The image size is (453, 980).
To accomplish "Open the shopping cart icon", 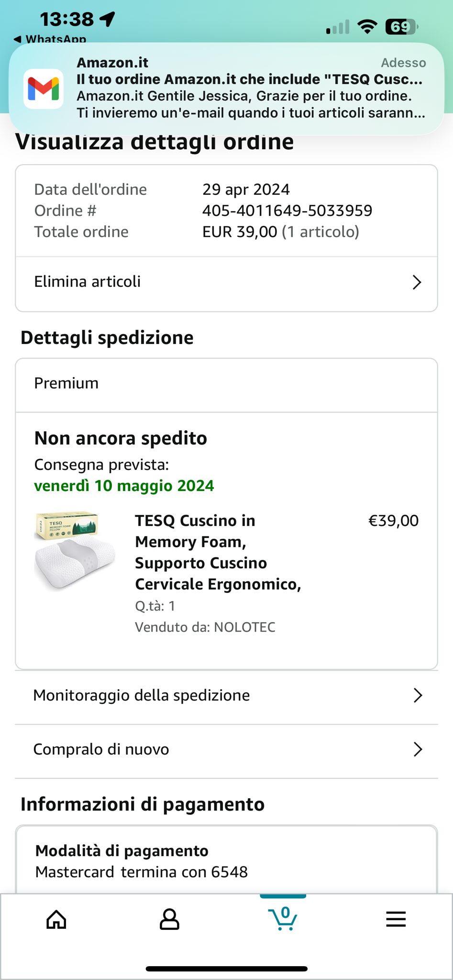I will click(x=283, y=918).
